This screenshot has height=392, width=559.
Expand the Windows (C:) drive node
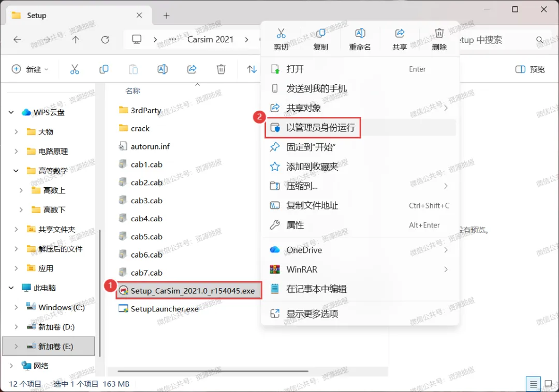[16, 307]
